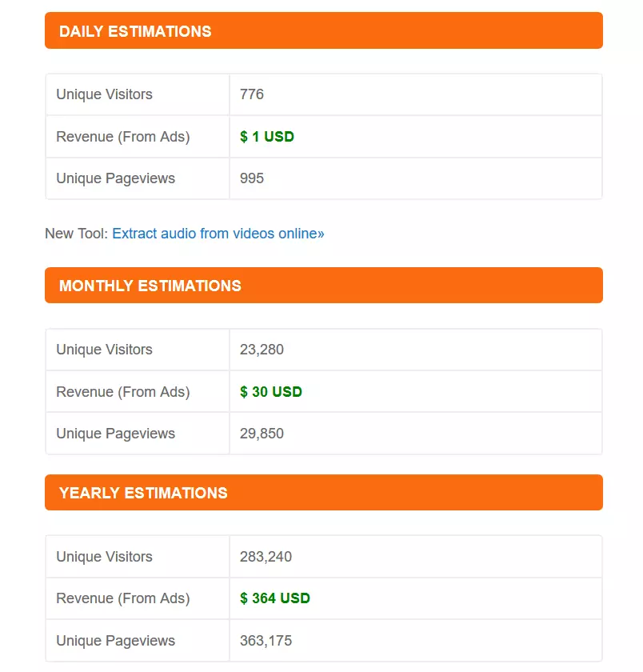This screenshot has height=672, width=643.
Task: Click the Unique Visitors label in the yearly table
Action: click(104, 557)
